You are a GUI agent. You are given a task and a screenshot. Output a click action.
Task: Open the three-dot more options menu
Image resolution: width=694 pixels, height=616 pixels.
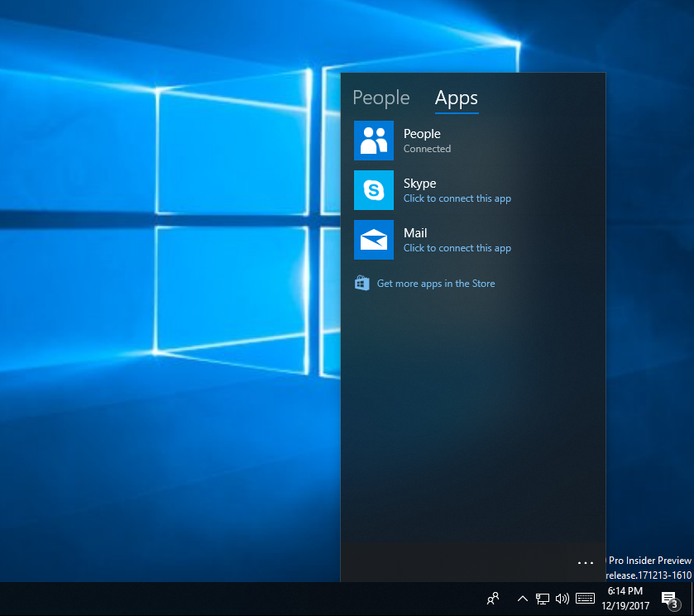(585, 563)
